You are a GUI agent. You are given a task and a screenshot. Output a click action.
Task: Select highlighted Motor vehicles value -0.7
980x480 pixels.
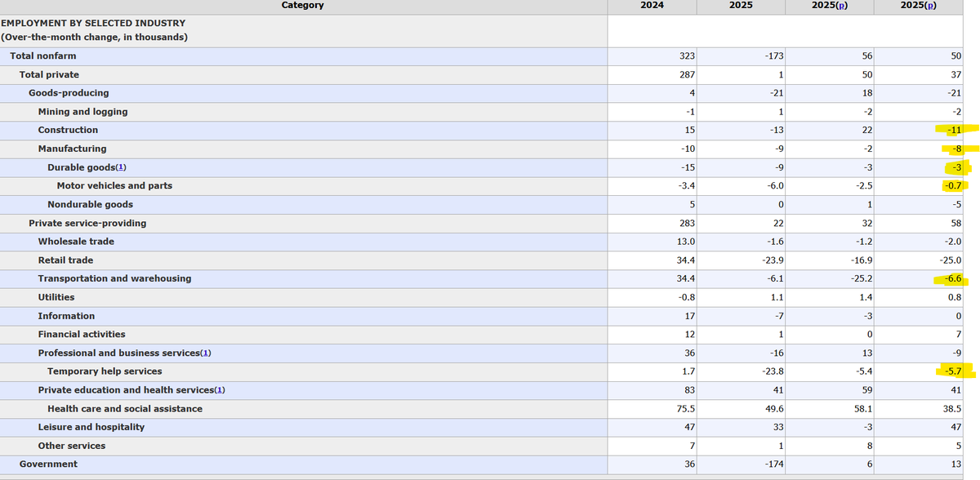click(952, 186)
